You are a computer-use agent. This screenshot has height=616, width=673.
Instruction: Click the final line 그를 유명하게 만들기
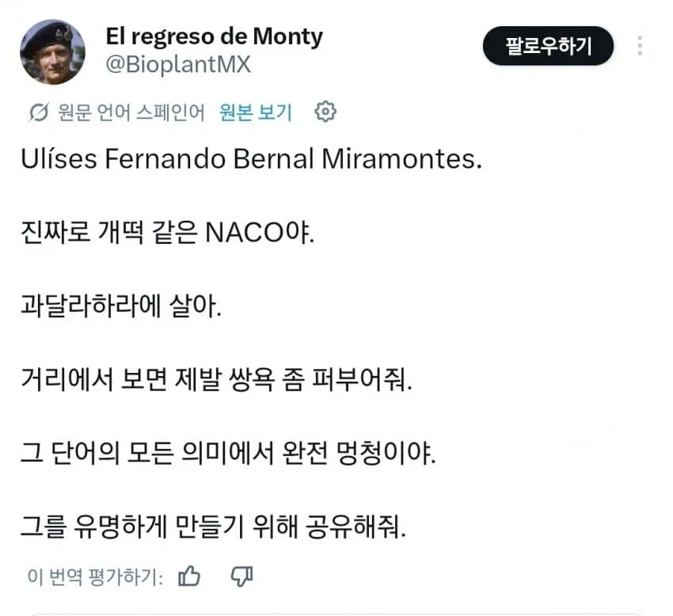pos(213,527)
